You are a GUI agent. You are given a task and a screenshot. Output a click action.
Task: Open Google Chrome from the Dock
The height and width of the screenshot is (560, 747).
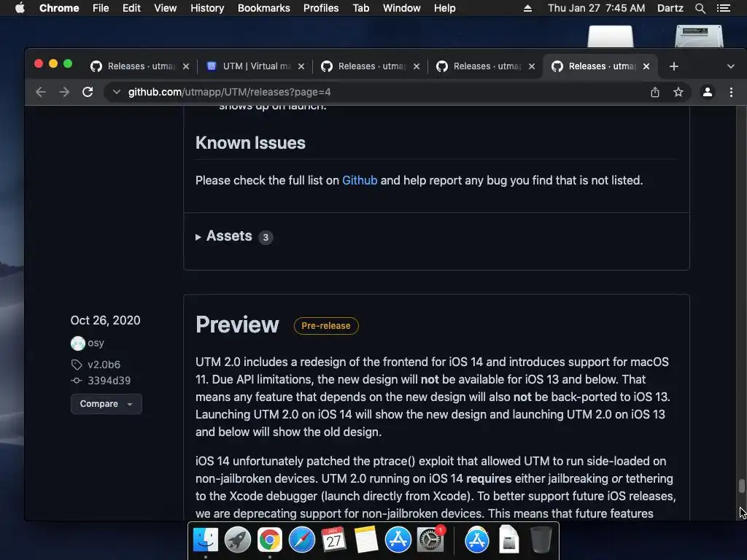click(x=270, y=540)
